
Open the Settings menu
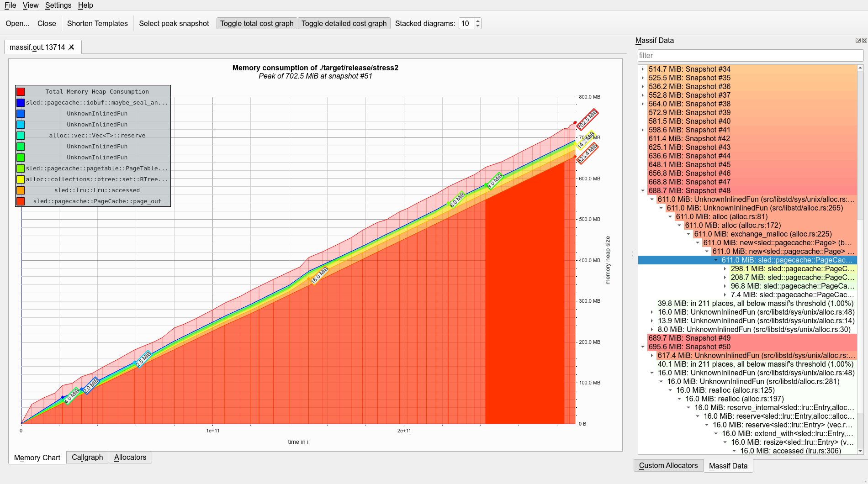click(x=58, y=5)
